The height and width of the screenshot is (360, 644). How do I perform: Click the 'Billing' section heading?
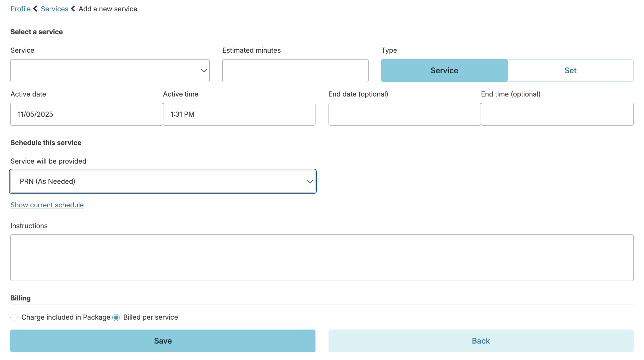point(21,298)
